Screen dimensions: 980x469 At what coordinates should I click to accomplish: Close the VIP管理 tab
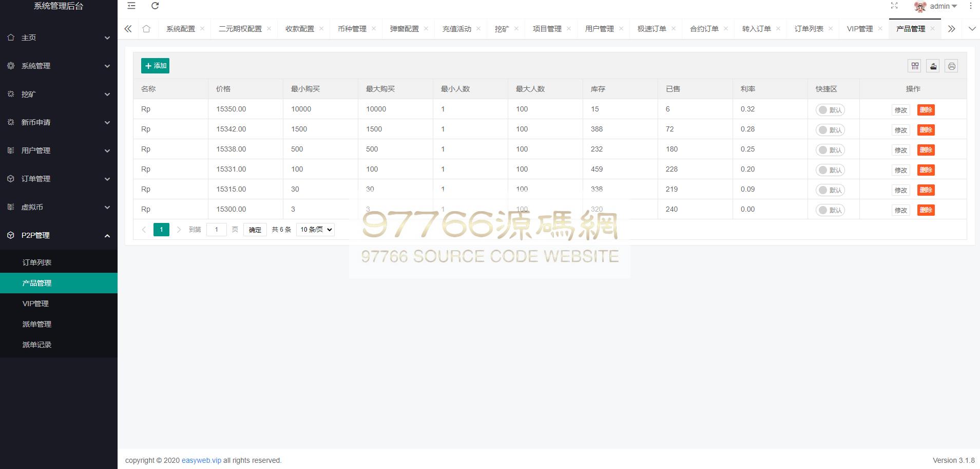point(880,29)
